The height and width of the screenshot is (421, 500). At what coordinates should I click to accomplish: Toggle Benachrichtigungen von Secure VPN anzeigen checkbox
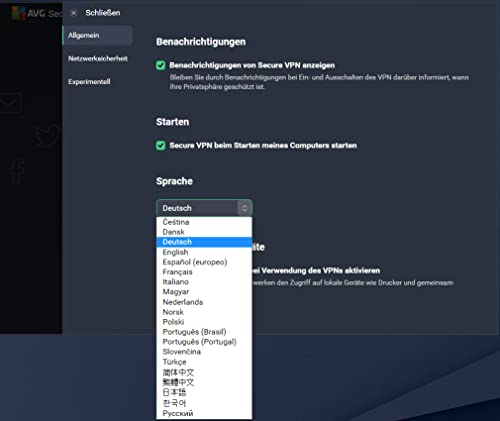click(x=161, y=65)
